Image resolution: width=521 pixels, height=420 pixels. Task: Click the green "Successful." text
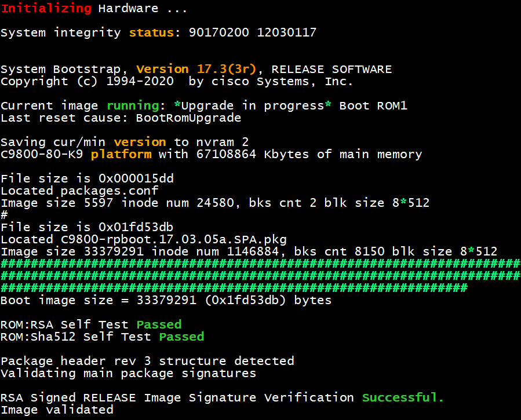click(x=403, y=397)
